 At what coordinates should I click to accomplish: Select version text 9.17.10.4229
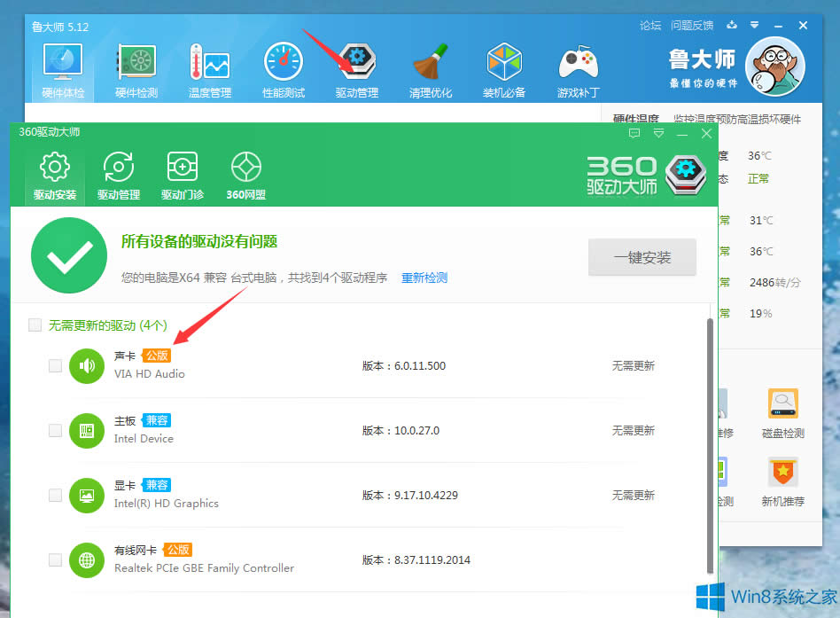pos(426,496)
